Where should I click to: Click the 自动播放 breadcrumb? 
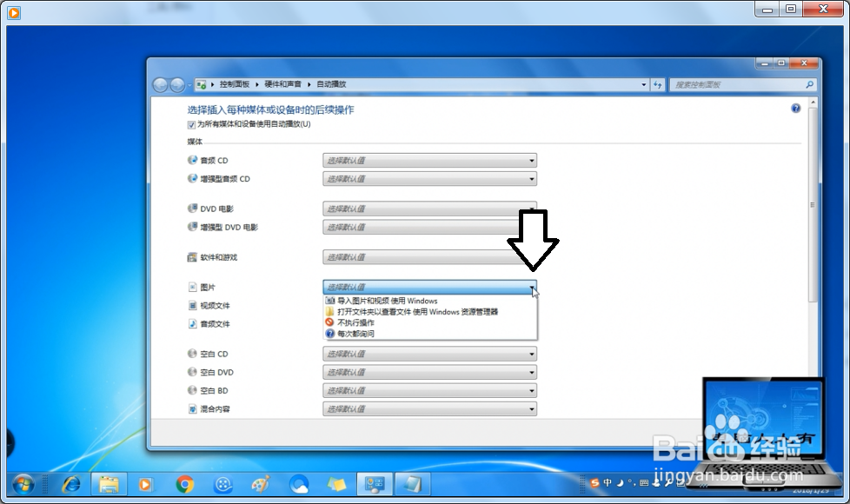(x=331, y=84)
